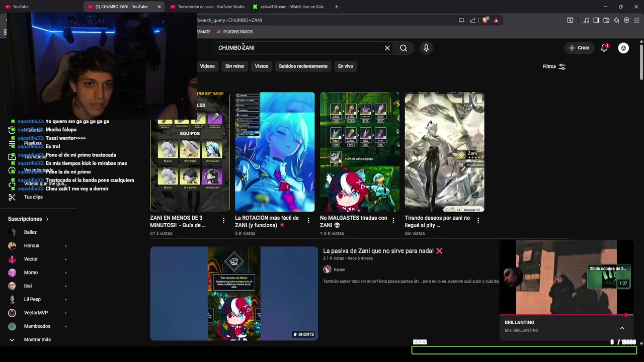Click the Crear button
Viewport: 644px width, 362px height.
click(579, 48)
